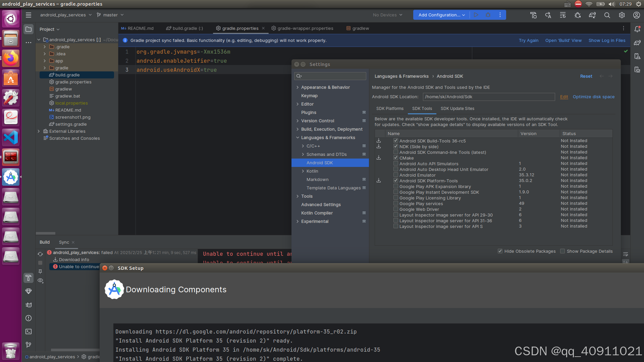Screen dimensions: 644x362
Task: Click the Settings search field
Action: [330, 76]
